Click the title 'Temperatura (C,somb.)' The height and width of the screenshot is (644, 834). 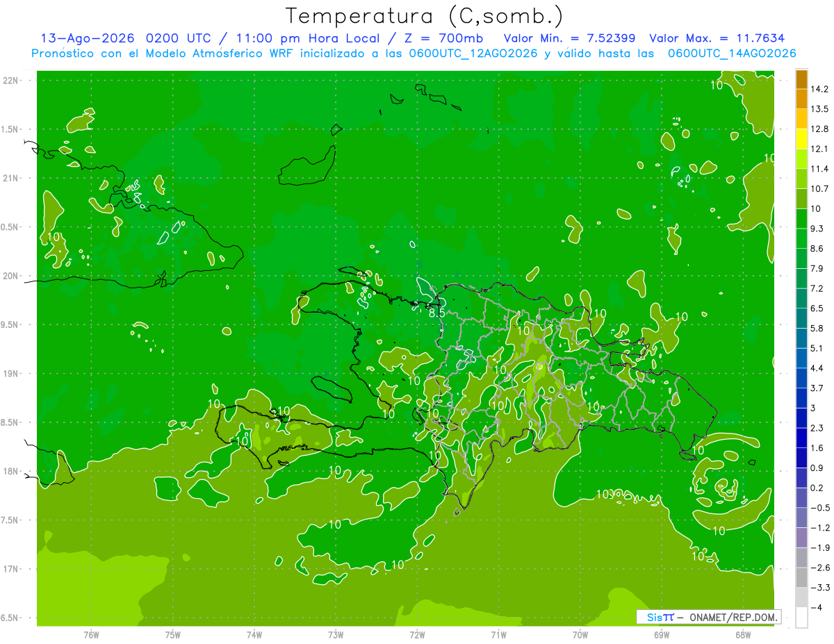(x=425, y=16)
